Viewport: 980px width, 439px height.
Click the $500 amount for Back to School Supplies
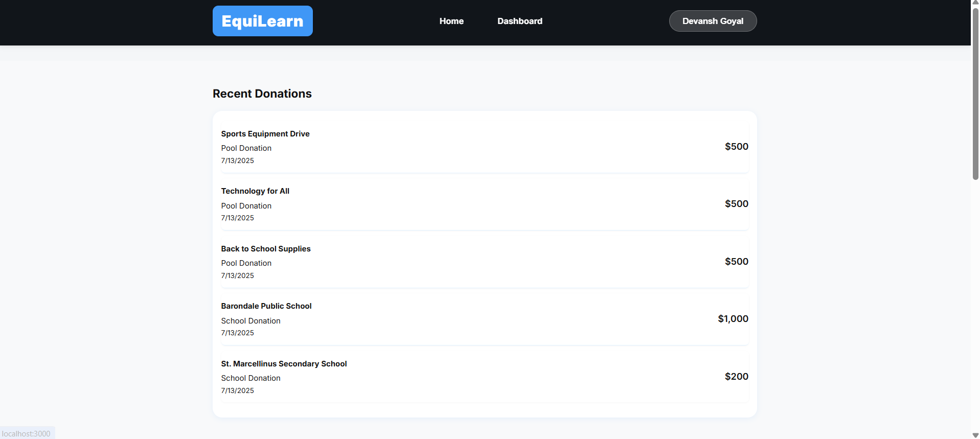(x=736, y=261)
